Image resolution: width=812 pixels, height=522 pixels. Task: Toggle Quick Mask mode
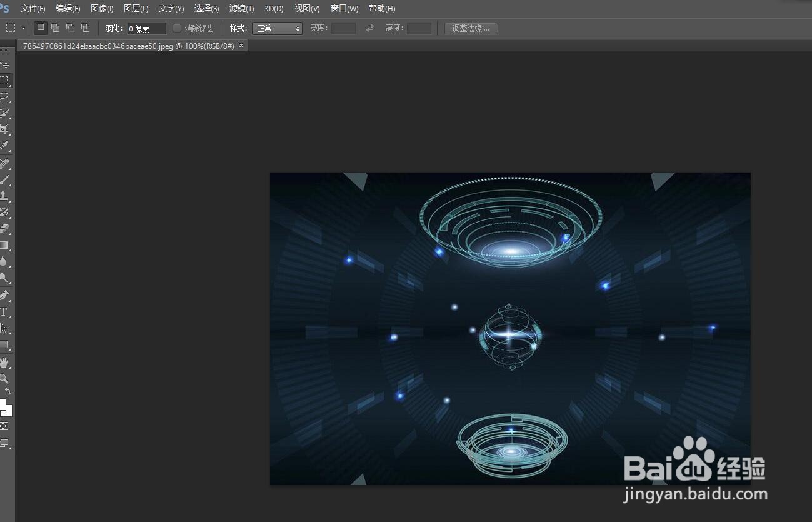4,426
